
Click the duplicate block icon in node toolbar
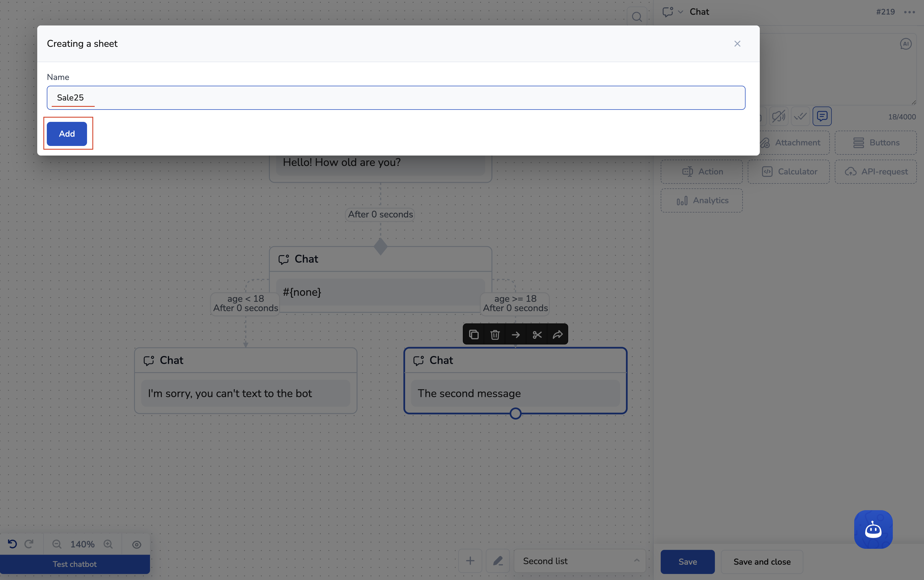(473, 334)
